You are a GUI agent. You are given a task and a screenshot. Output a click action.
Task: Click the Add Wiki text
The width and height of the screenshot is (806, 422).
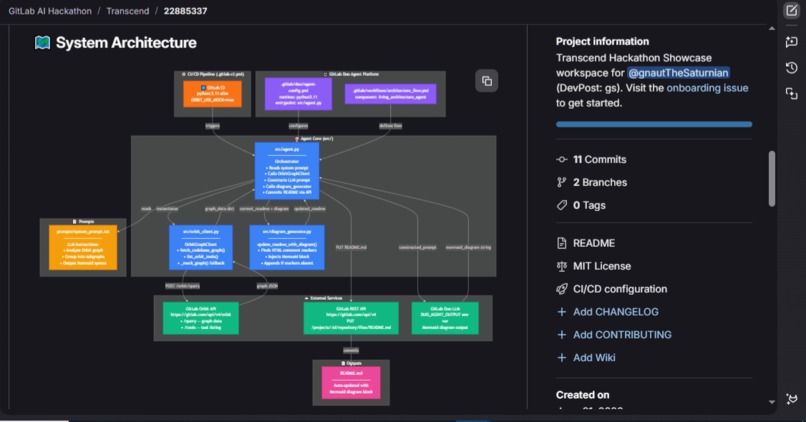pyautogui.click(x=594, y=358)
